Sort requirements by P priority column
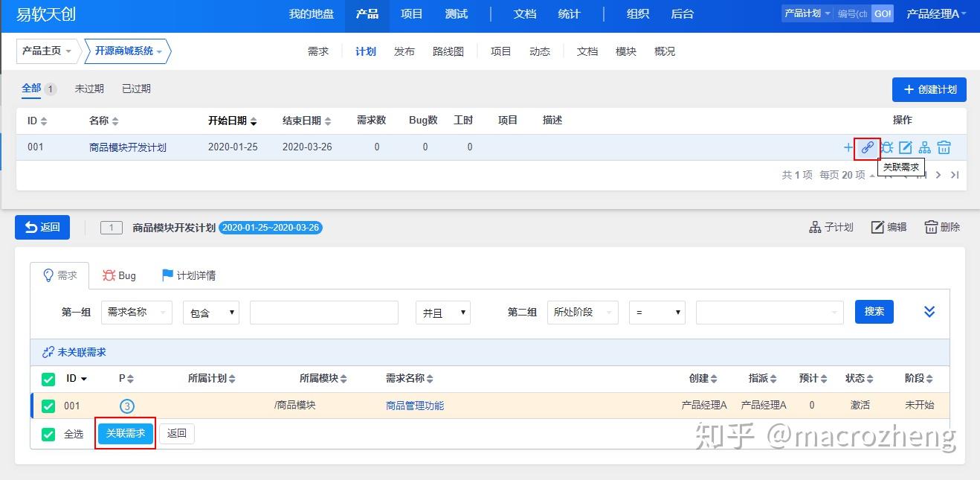 [126, 379]
